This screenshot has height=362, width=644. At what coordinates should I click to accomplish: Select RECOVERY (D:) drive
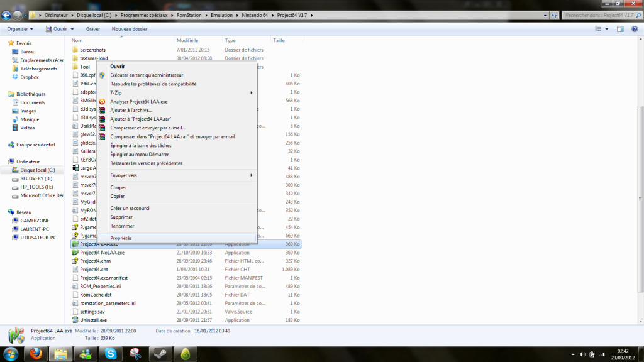click(x=36, y=178)
